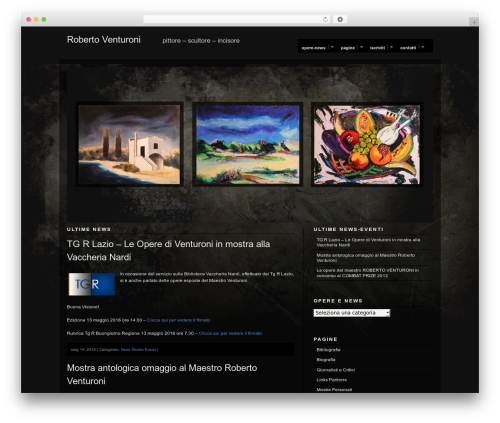Open a new tab with the plus button
The height and width of the screenshot is (423, 500).
474,22
